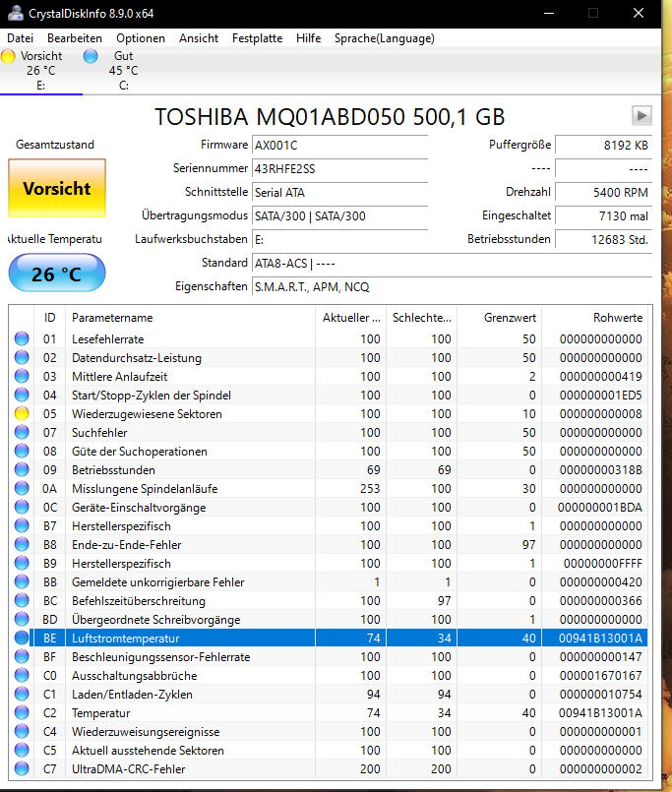Click status icon of Misslungene Spindelanläufe row
Viewport: 672px width, 792px height.
tap(22, 488)
